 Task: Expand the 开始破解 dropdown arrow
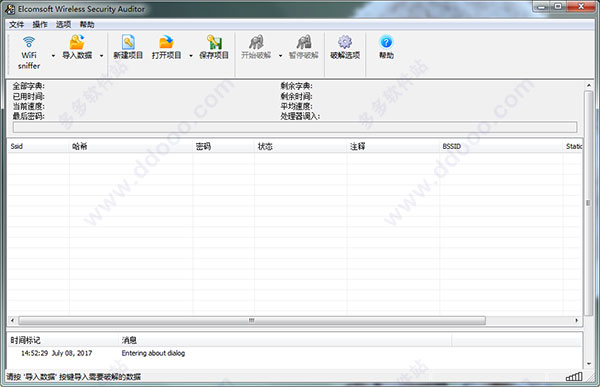(x=280, y=56)
